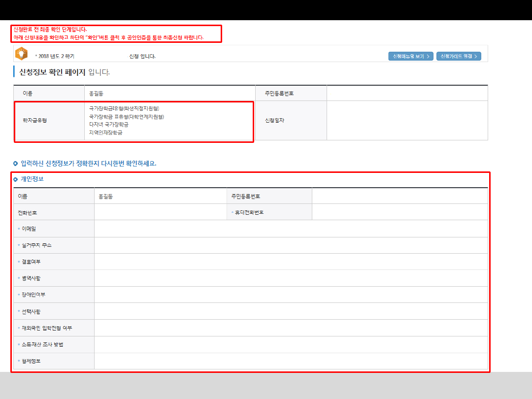Click the 이메일 value cell

click(291, 229)
